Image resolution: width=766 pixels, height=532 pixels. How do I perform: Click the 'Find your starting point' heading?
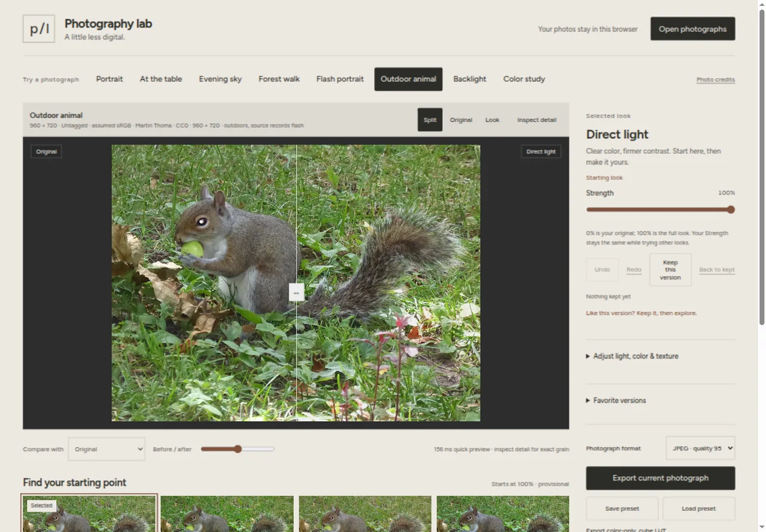[x=75, y=482]
